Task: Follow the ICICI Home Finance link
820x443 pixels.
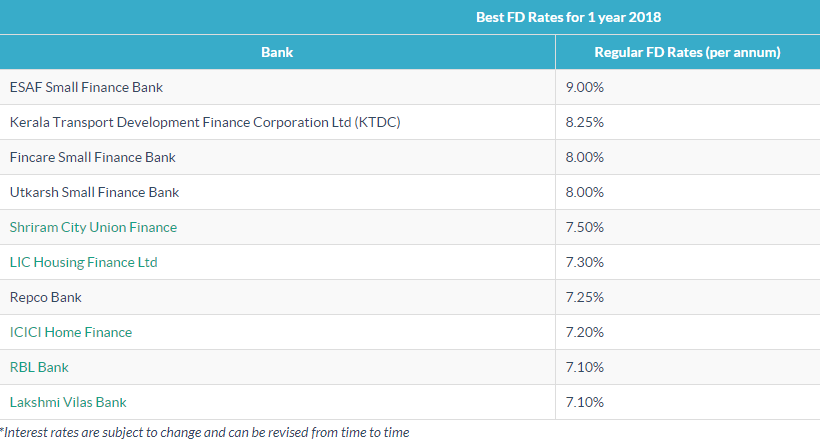Action: pyautogui.click(x=71, y=332)
